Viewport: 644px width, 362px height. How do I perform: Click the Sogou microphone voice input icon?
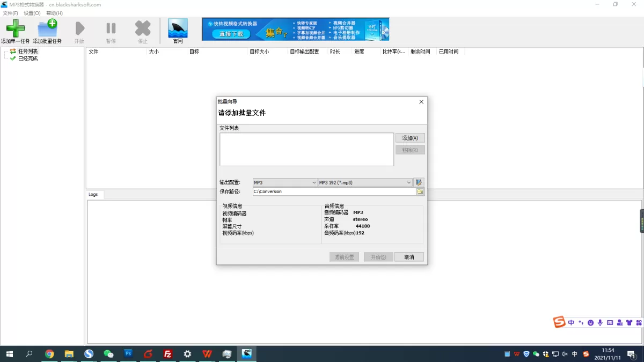600,323
